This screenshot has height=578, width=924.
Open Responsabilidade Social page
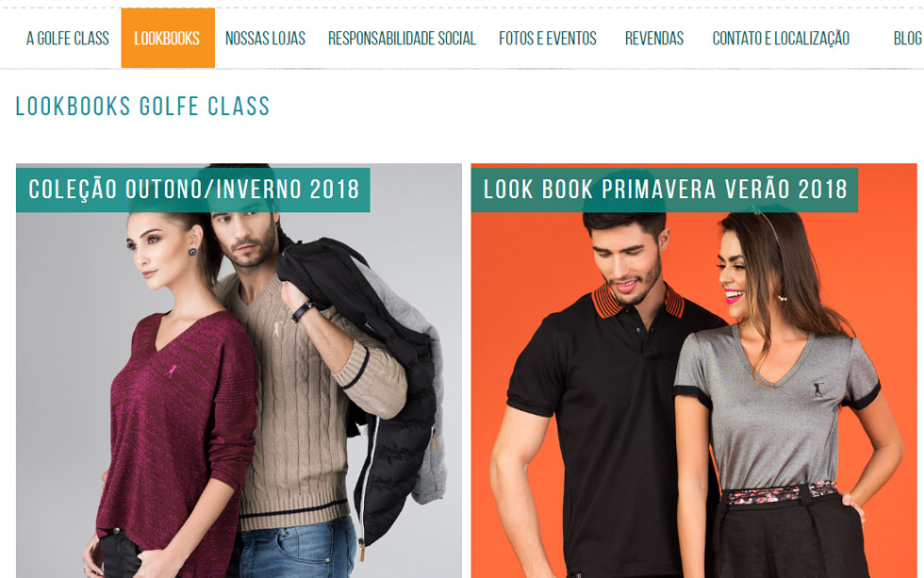(402, 39)
